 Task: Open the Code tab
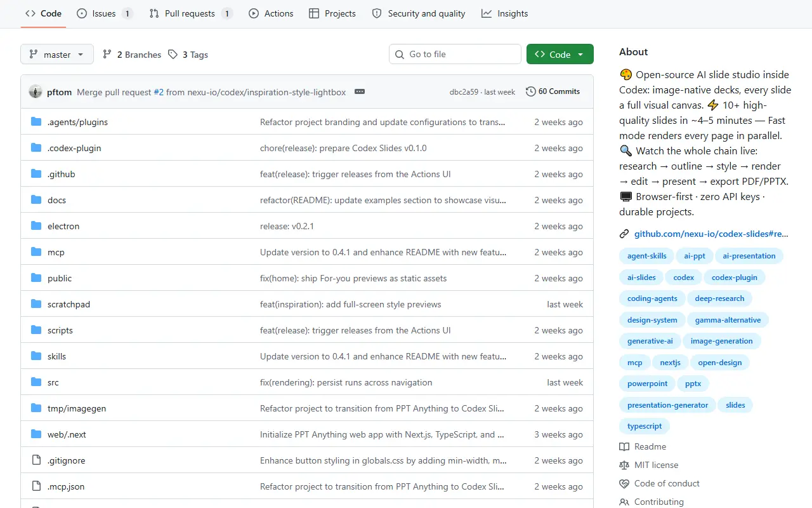pos(43,13)
